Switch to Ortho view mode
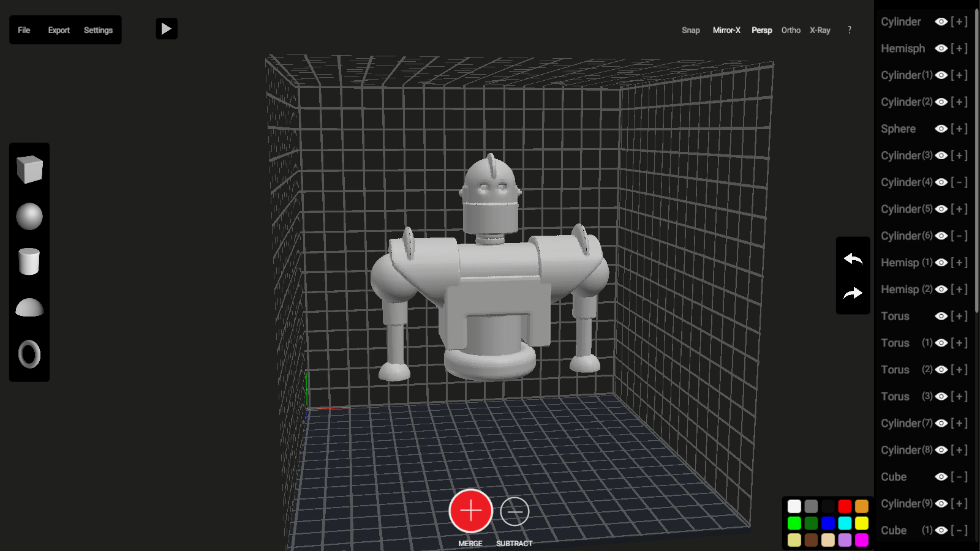Image resolution: width=980 pixels, height=551 pixels. click(791, 30)
